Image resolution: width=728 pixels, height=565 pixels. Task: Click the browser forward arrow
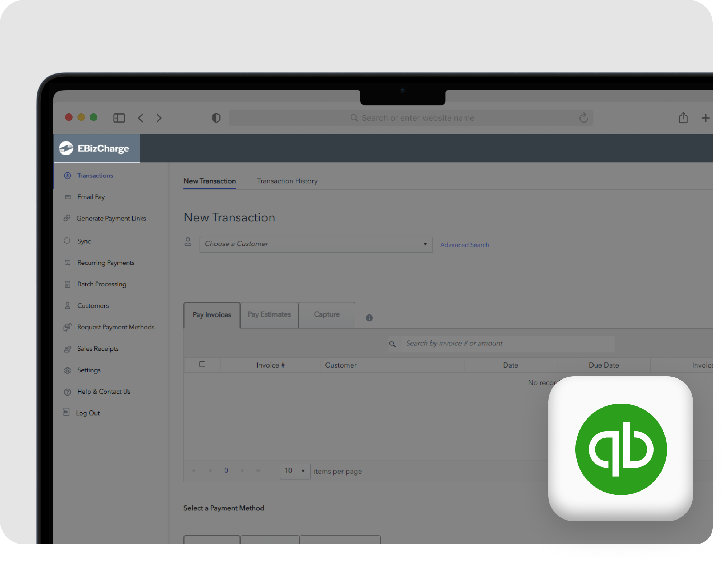click(159, 118)
